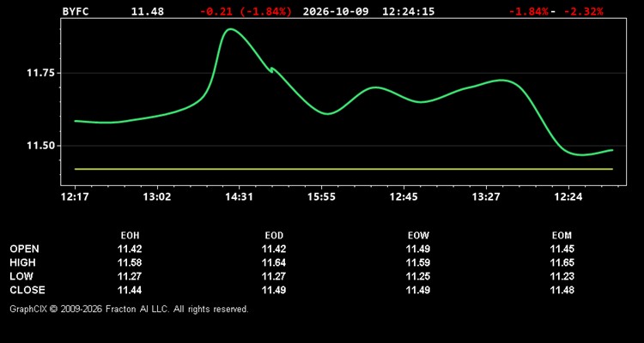
Task: Click the 13:27 x-axis time label
Action: 486,197
